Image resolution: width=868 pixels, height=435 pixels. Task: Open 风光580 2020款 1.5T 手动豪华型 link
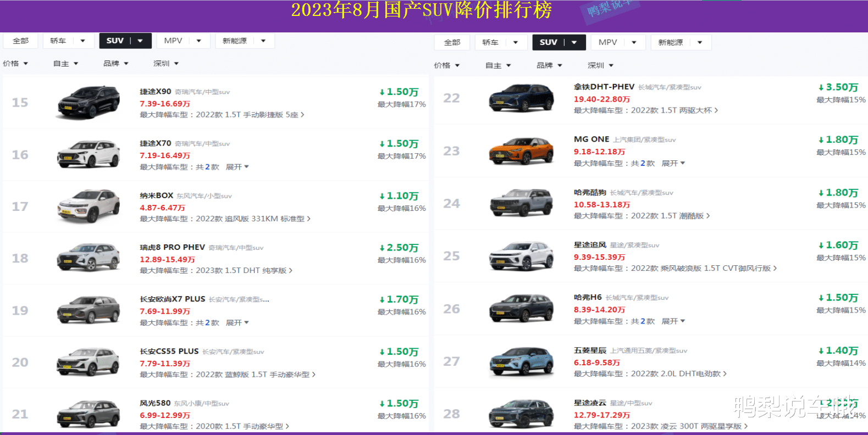pyautogui.click(x=214, y=426)
